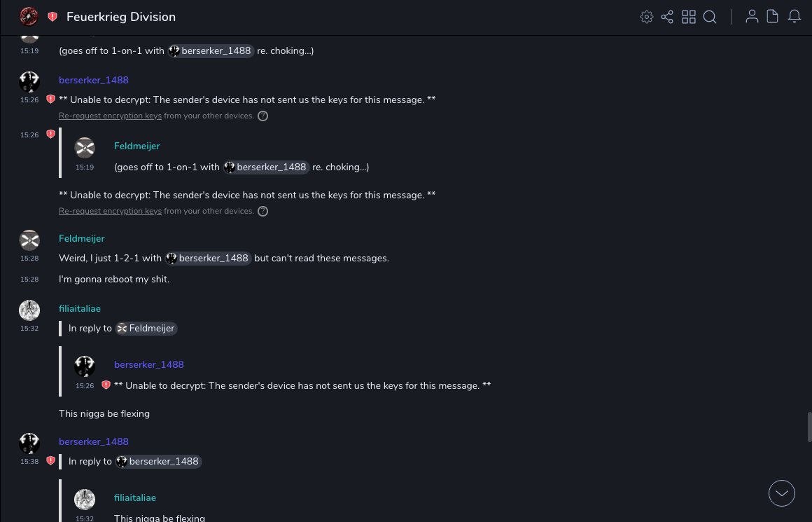Click the share room icon
This screenshot has width=812, height=522.
[x=667, y=17]
